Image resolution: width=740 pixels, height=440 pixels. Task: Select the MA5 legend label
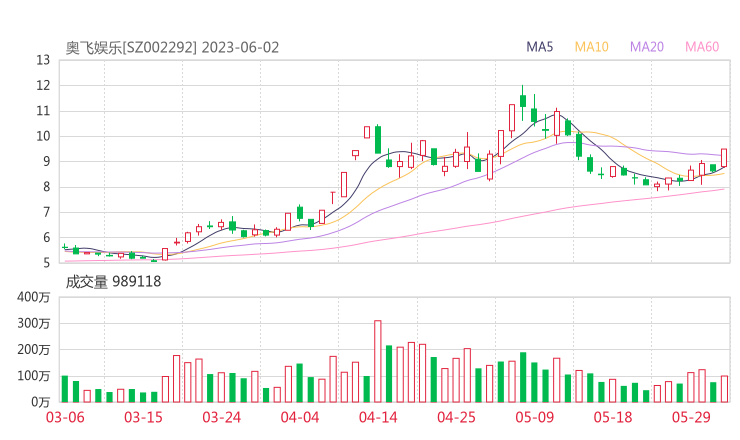[539, 47]
